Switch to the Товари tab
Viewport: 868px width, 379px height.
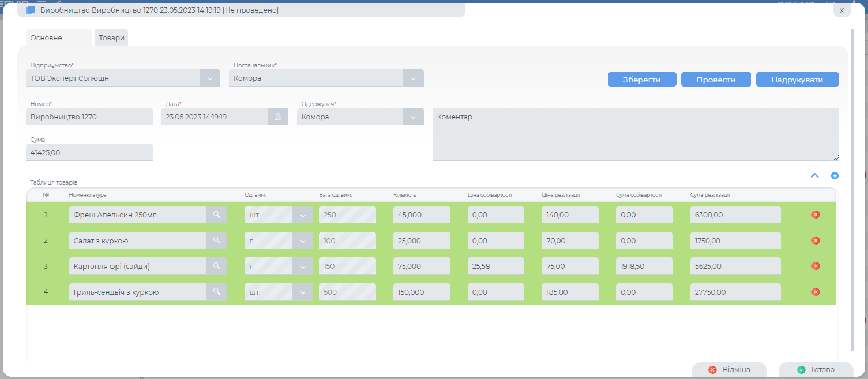click(x=111, y=37)
